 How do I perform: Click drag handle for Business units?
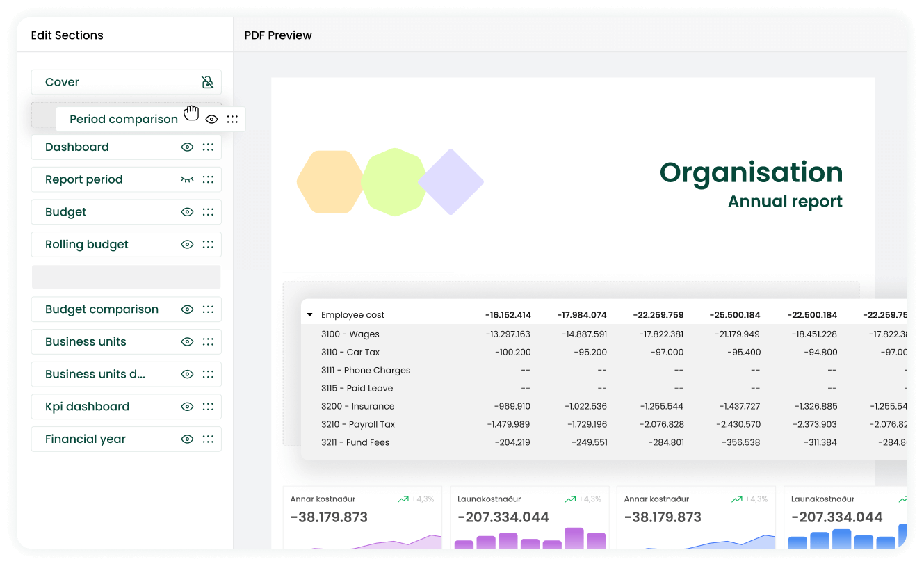click(208, 342)
